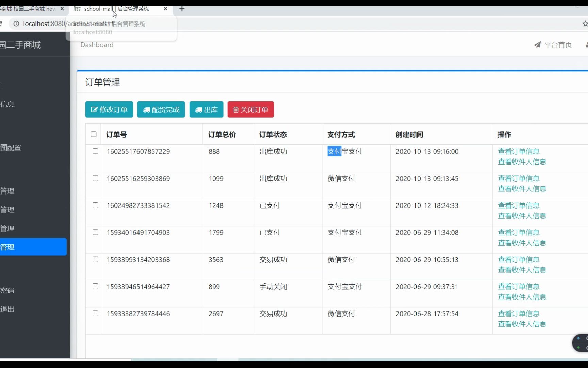Open 查看收件人信息 for order 15933946514964427
Viewport: 588px width, 368px height.
click(522, 297)
